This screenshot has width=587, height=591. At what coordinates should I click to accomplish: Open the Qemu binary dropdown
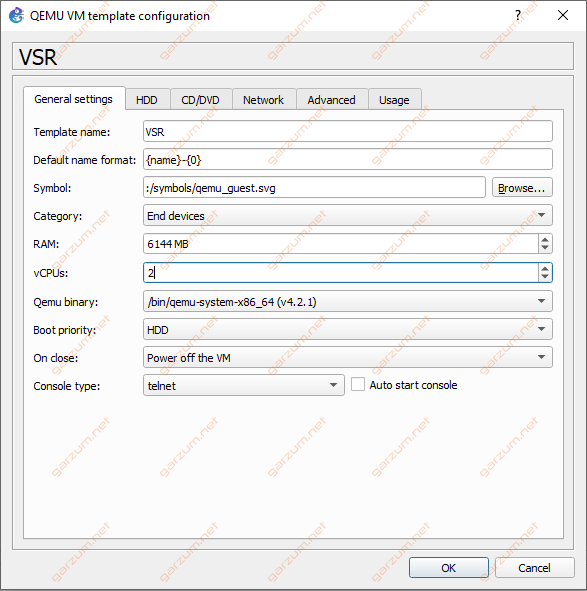pyautogui.click(x=348, y=301)
